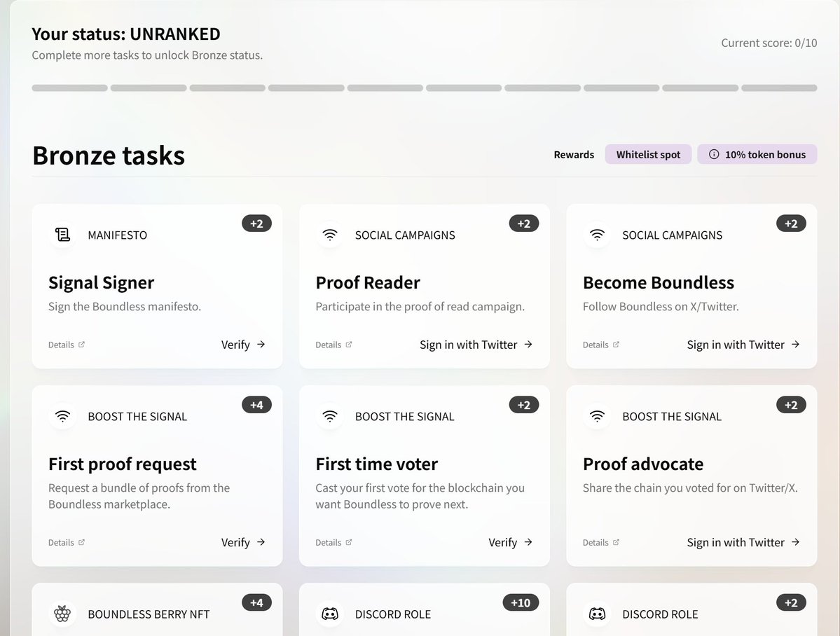Image resolution: width=840 pixels, height=636 pixels.
Task: Click the +2 badge on Signal Signer card
Action: click(x=256, y=223)
